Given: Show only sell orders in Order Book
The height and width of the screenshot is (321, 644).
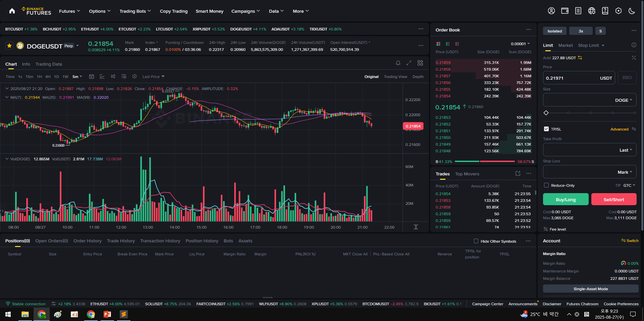Looking at the screenshot, I should (x=457, y=44).
